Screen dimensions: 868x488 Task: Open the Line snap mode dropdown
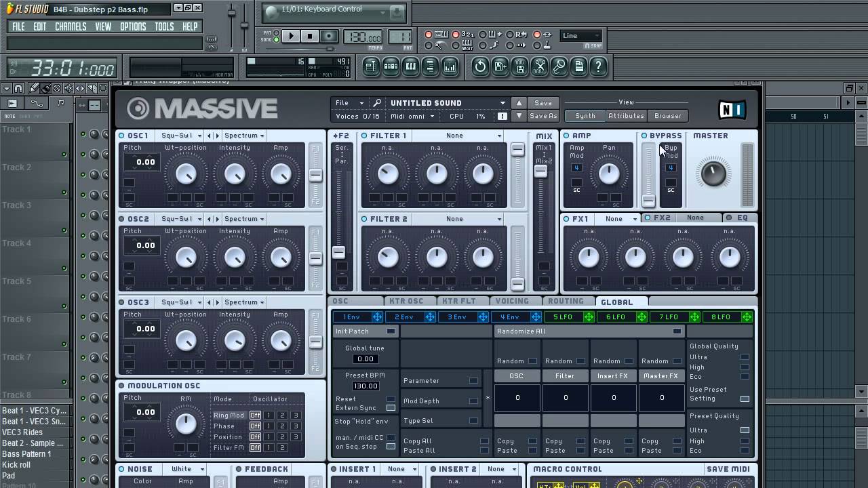coord(581,36)
